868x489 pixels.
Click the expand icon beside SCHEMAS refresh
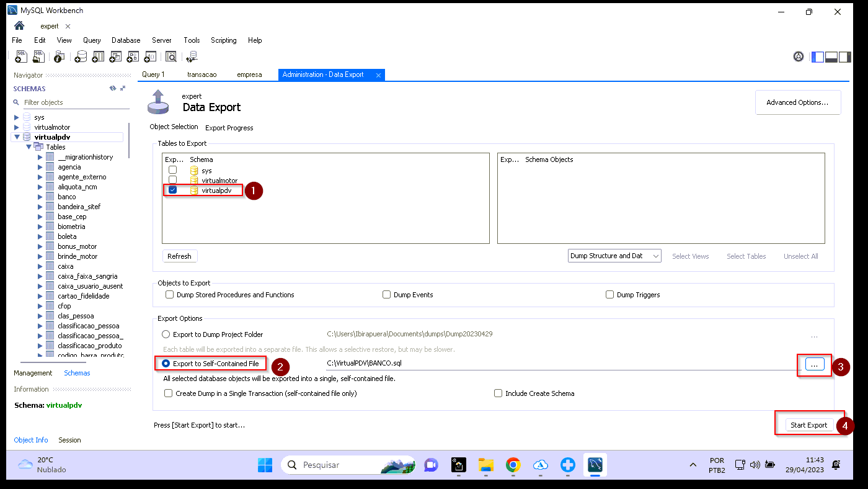123,88
